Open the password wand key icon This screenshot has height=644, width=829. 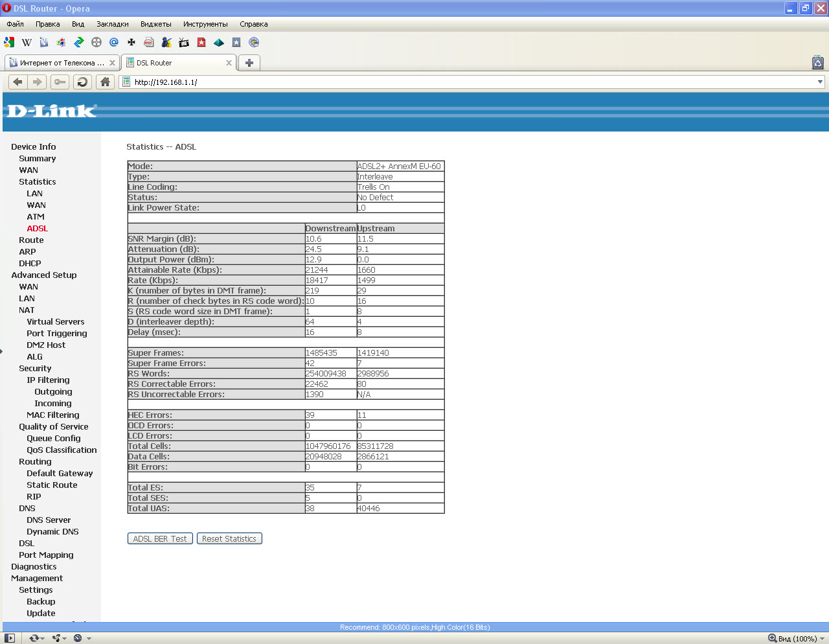[60, 82]
